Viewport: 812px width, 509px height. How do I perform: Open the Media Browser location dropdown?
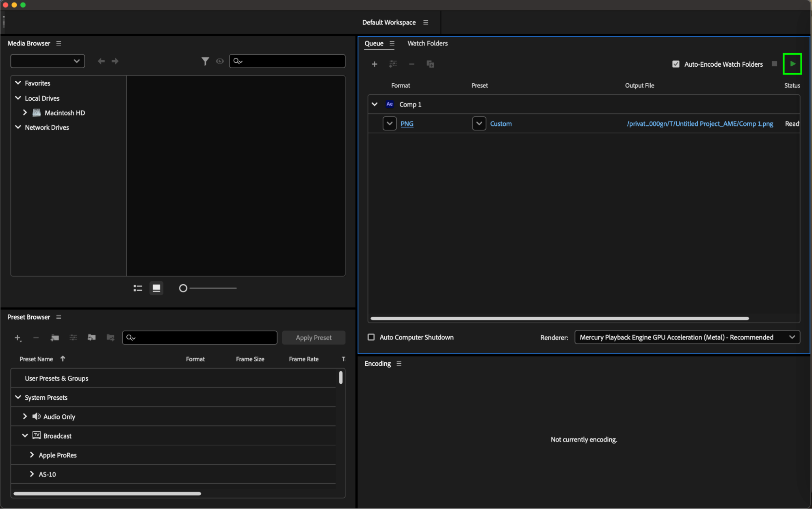[48, 61]
